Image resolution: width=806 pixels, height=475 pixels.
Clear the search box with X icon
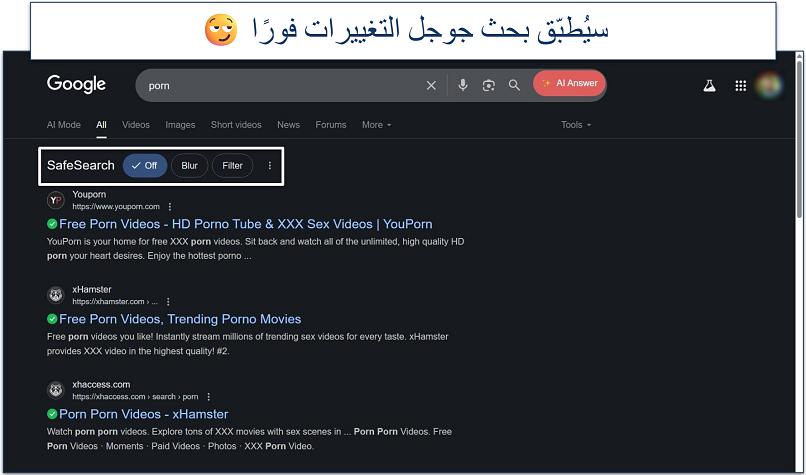coord(432,85)
